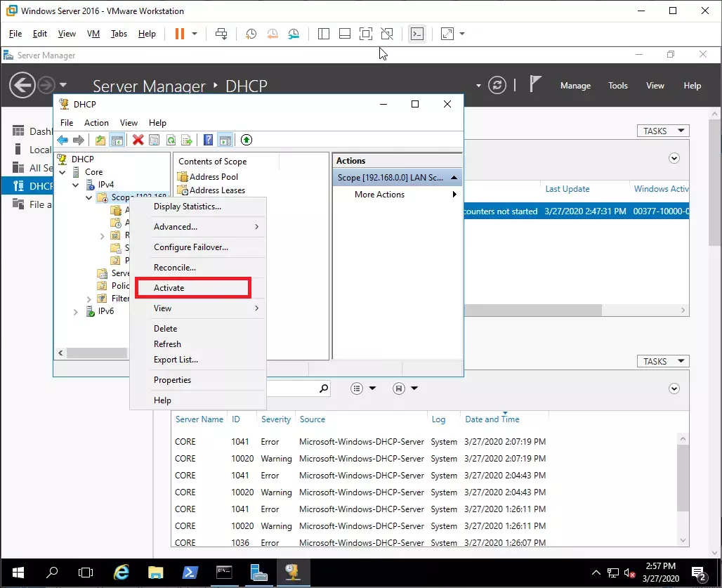Click the DHCP export list toolbar icon

point(187,140)
